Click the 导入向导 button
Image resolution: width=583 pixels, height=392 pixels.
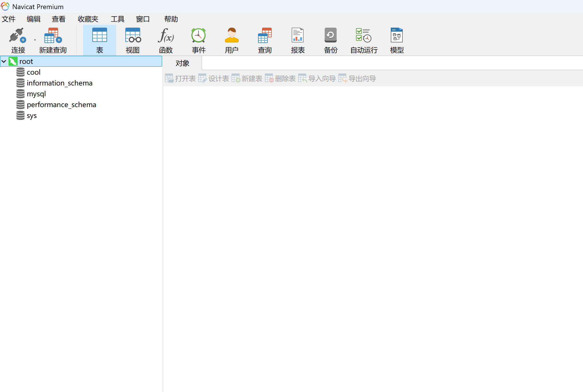point(317,78)
